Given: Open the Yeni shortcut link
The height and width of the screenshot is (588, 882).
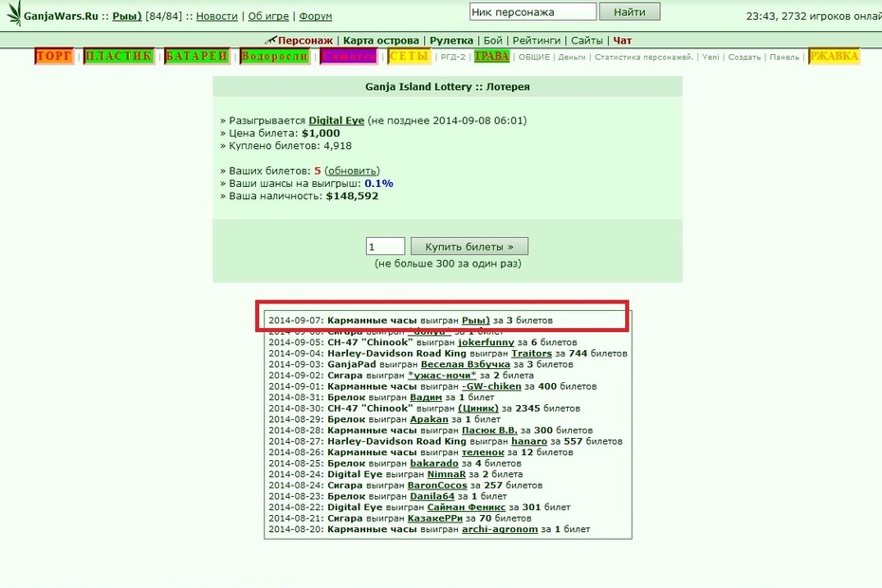Looking at the screenshot, I should [710, 57].
